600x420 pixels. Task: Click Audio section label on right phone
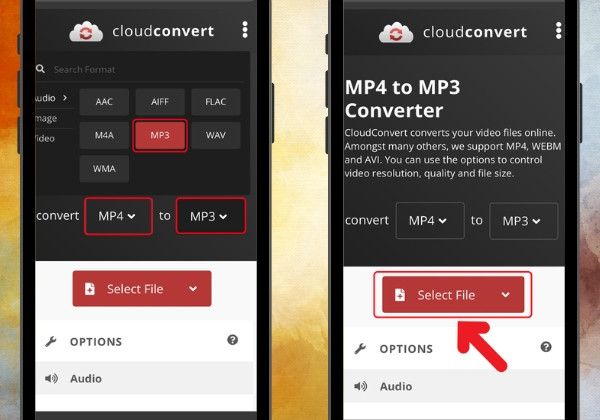tap(396, 386)
